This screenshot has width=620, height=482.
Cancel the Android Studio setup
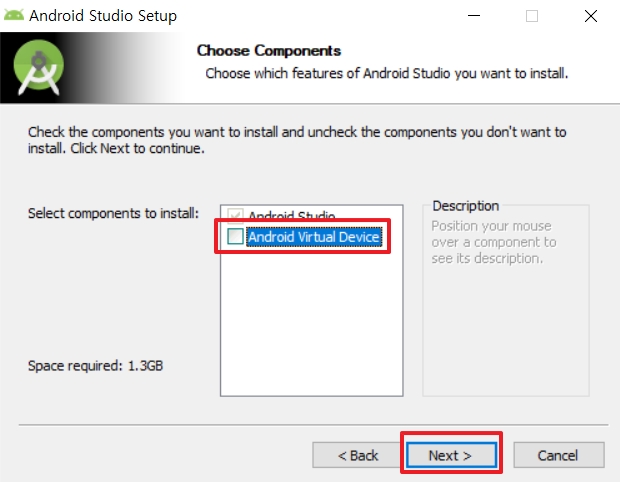click(x=559, y=456)
